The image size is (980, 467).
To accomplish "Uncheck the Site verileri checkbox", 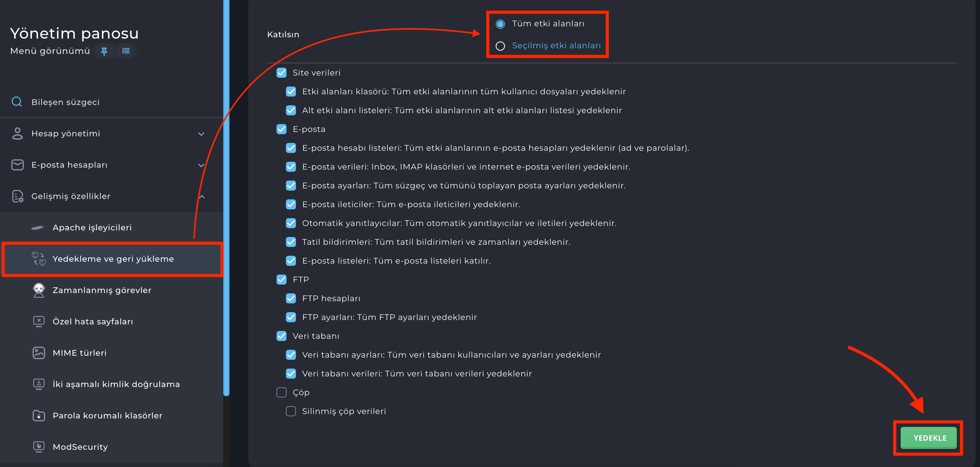I will 282,73.
